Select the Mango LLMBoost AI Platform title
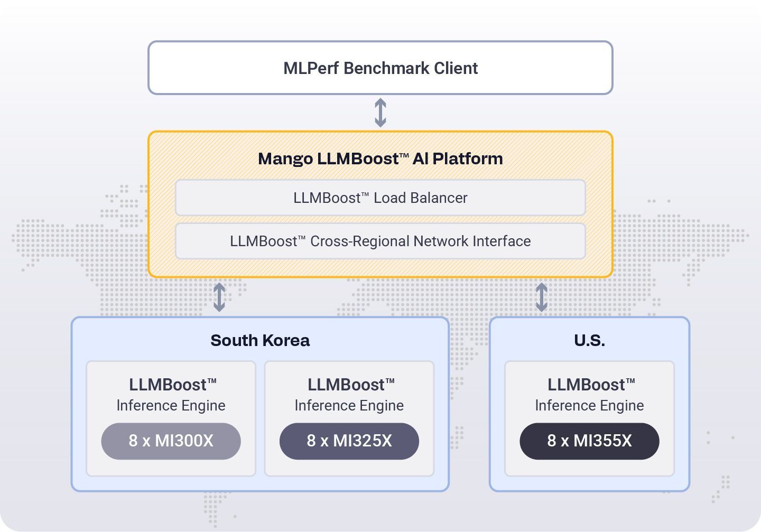The image size is (761, 532). click(x=380, y=158)
